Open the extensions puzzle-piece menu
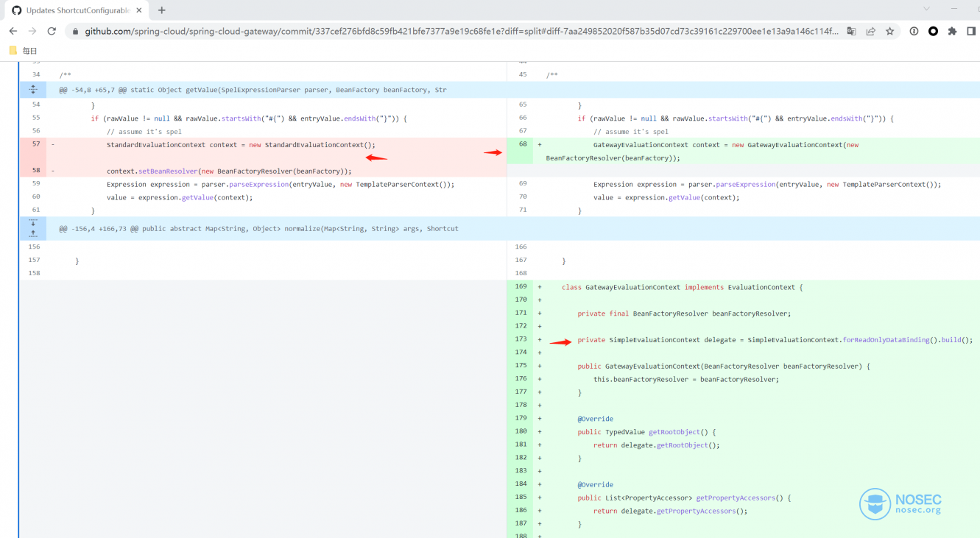980x538 pixels. click(x=951, y=31)
